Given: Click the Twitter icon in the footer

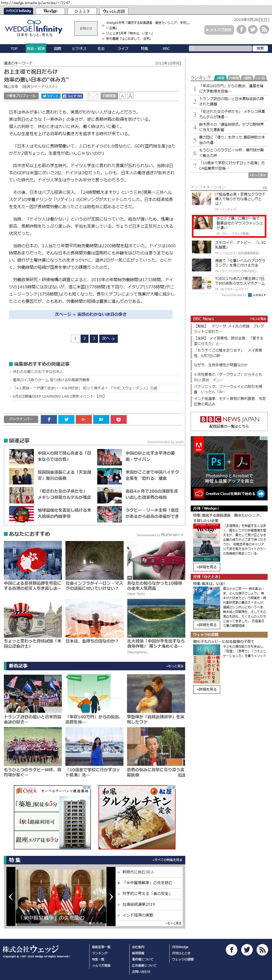Looking at the screenshot, I should coord(247,950).
